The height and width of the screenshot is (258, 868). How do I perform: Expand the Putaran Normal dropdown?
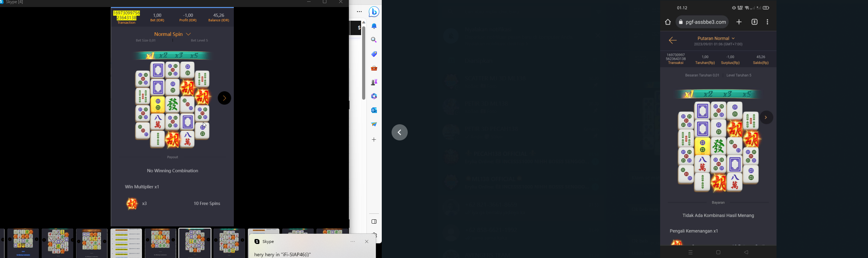click(x=716, y=38)
